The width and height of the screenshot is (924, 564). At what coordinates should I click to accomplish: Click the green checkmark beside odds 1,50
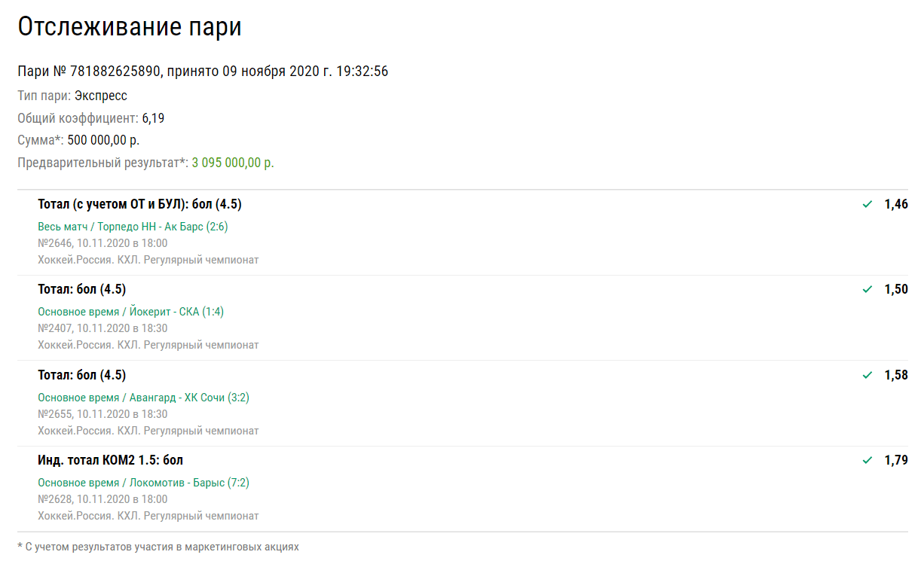[867, 289]
